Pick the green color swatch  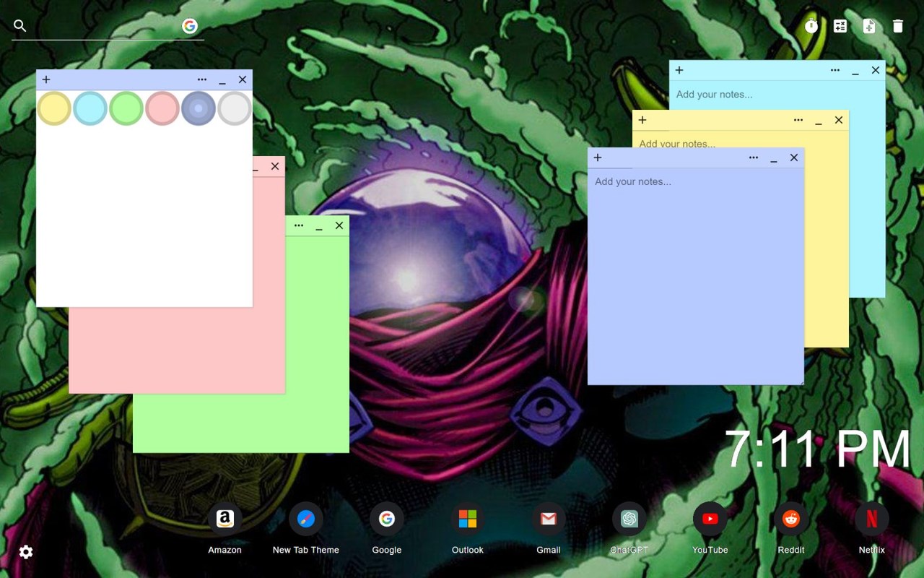coord(126,108)
